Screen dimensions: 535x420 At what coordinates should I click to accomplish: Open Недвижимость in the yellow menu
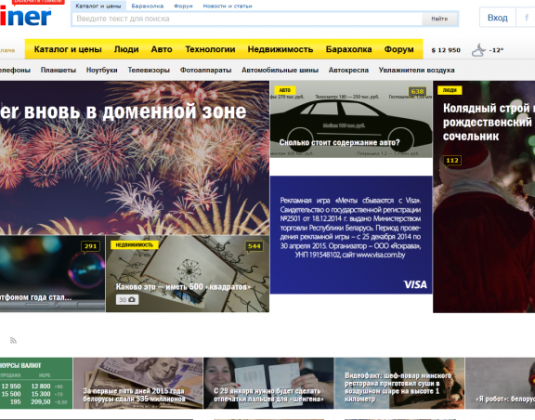pyautogui.click(x=280, y=49)
